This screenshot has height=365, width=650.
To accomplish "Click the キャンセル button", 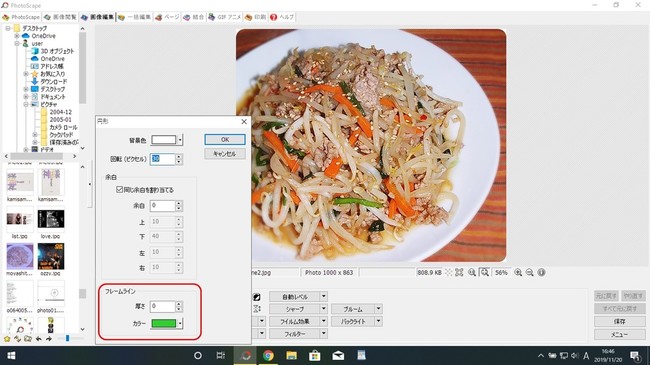I will point(225,154).
